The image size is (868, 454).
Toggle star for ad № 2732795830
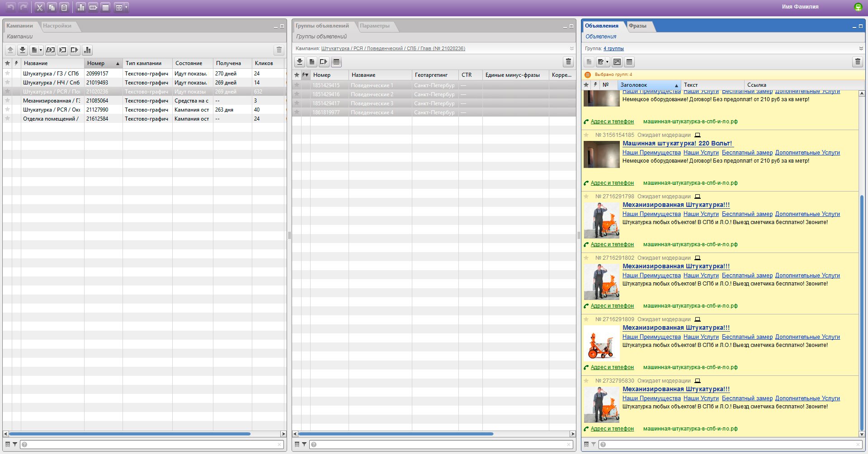(586, 381)
